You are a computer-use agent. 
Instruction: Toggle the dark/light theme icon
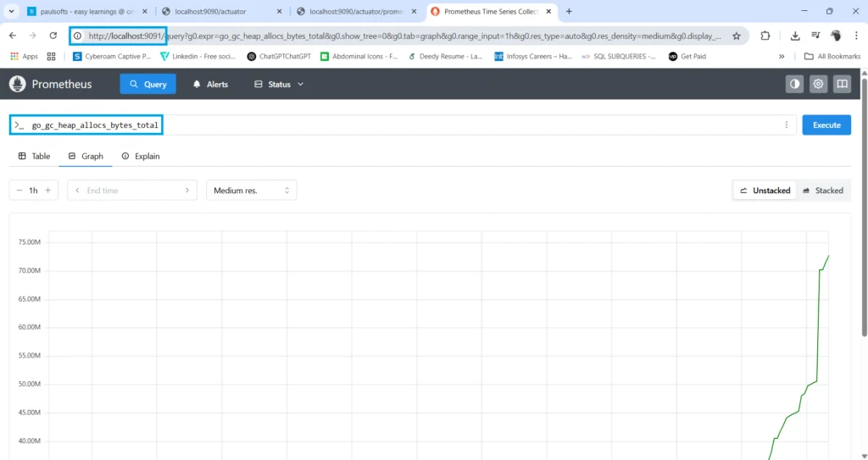tap(794, 84)
